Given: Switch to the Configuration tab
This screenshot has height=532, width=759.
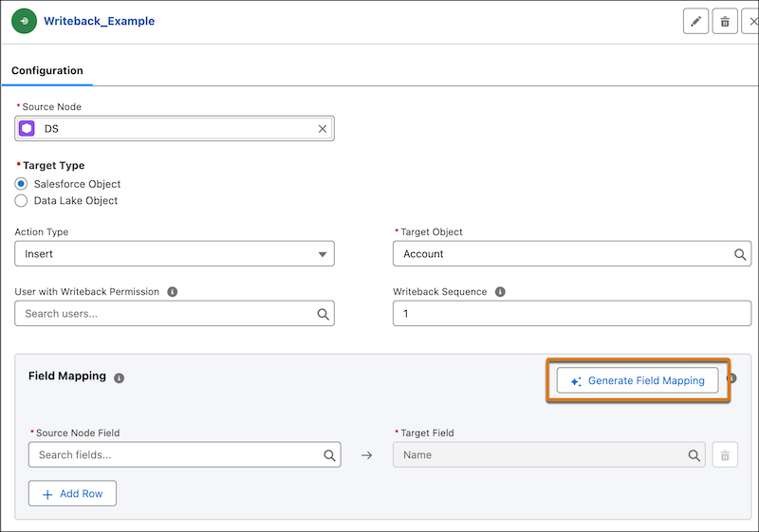Looking at the screenshot, I should click(47, 70).
